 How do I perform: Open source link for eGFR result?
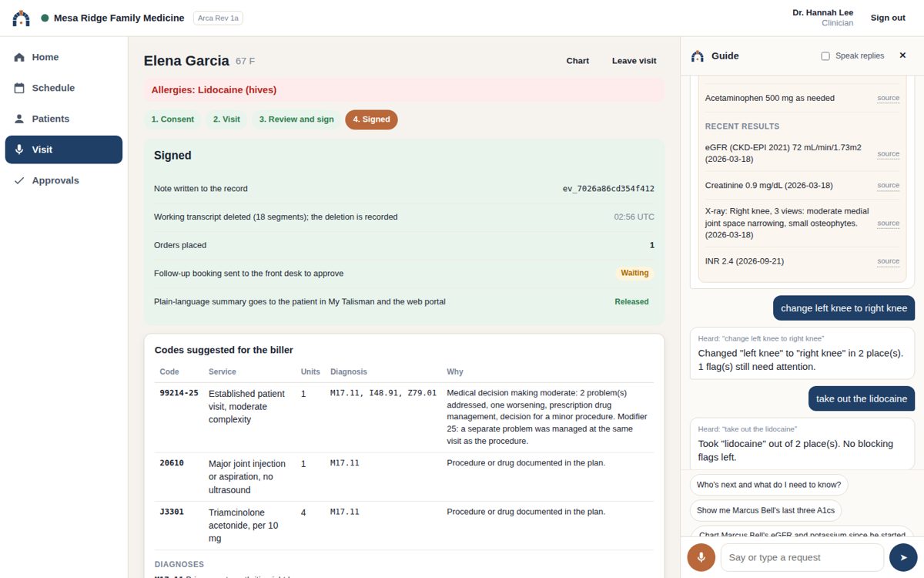point(888,153)
